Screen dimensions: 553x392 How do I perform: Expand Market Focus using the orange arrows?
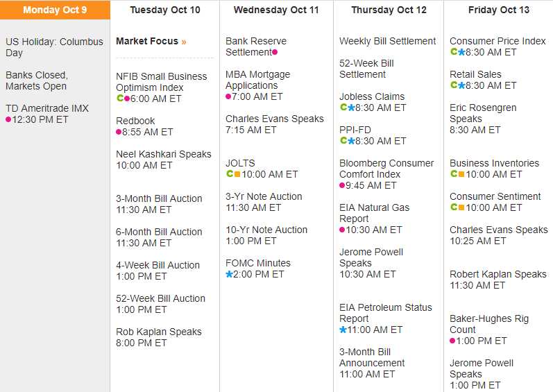184,42
